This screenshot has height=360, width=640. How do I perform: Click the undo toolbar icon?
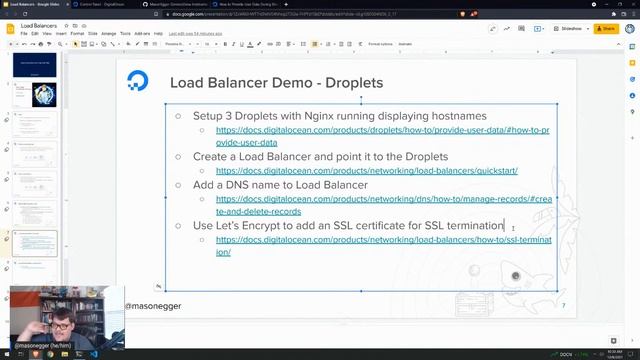[24, 44]
